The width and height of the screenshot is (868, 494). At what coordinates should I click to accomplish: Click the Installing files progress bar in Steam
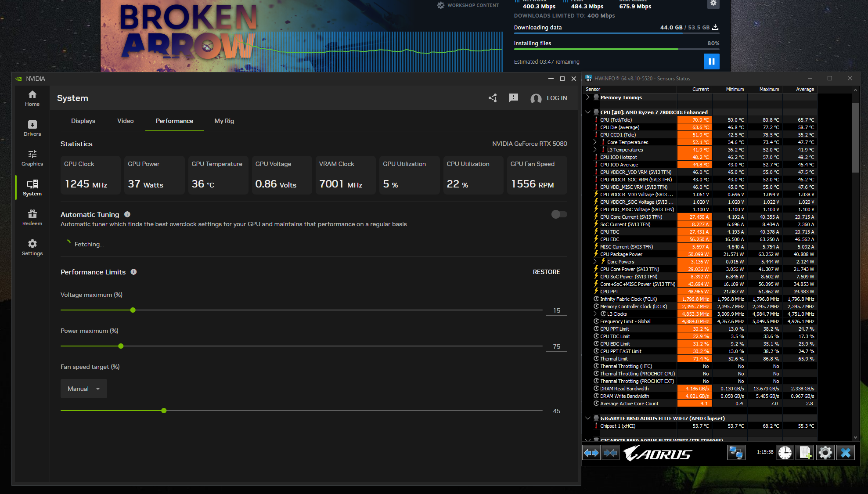[x=616, y=49]
